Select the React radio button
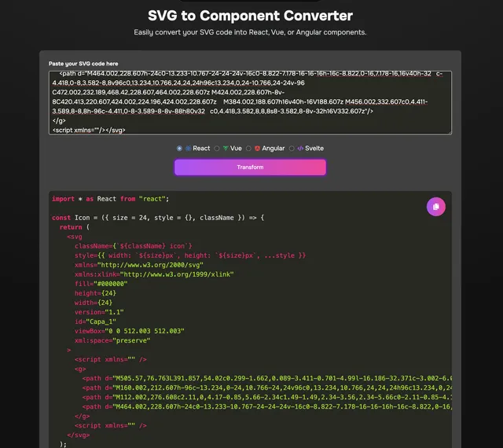This screenshot has height=448, width=503. pyautogui.click(x=179, y=149)
